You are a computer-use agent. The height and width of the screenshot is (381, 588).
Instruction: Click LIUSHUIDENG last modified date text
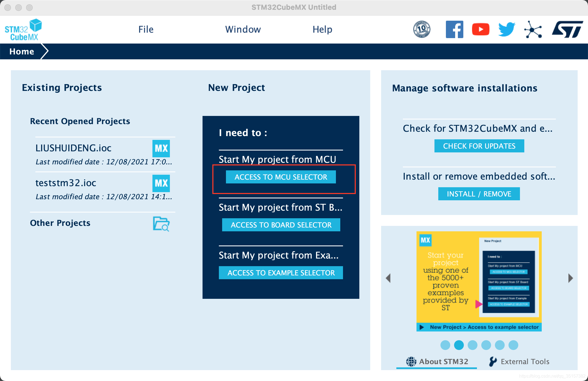(x=104, y=162)
